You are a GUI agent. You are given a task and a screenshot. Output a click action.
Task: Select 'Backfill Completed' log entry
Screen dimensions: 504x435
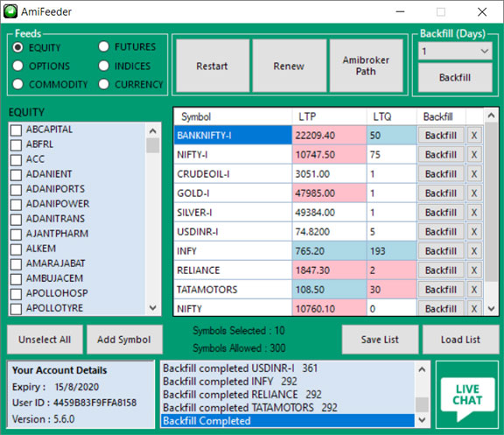tap(287, 420)
